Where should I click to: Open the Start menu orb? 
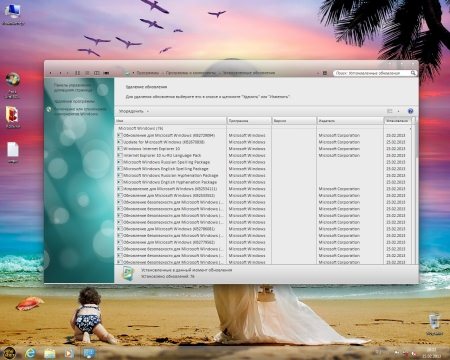pyautogui.click(x=9, y=352)
